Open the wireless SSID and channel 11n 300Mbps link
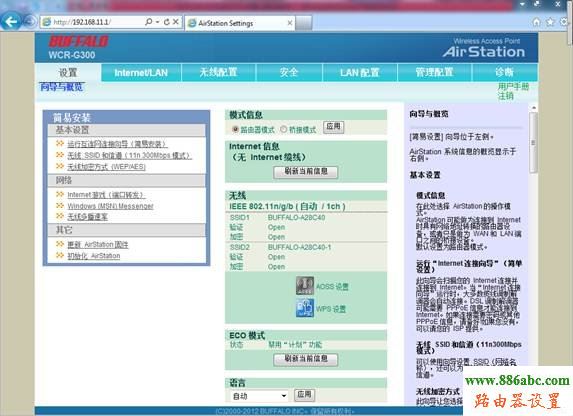 [129, 155]
